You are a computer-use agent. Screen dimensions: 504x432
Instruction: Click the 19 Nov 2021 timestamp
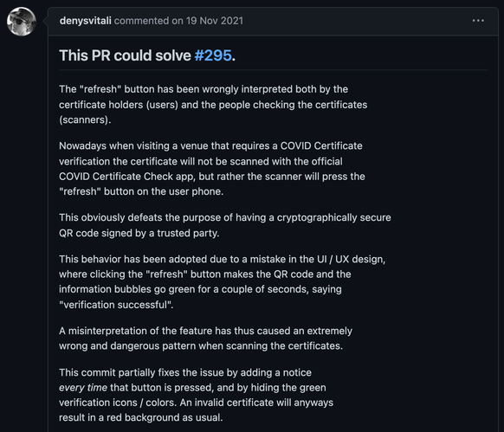[215, 21]
